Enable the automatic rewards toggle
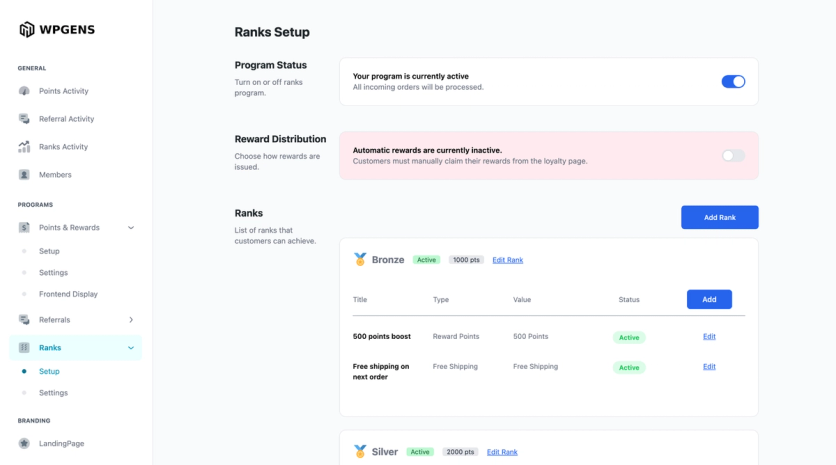Screen dimensions: 836x465 click(733, 156)
